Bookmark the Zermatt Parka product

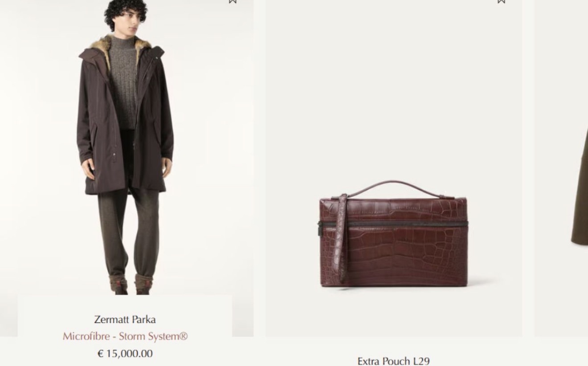coord(233,1)
